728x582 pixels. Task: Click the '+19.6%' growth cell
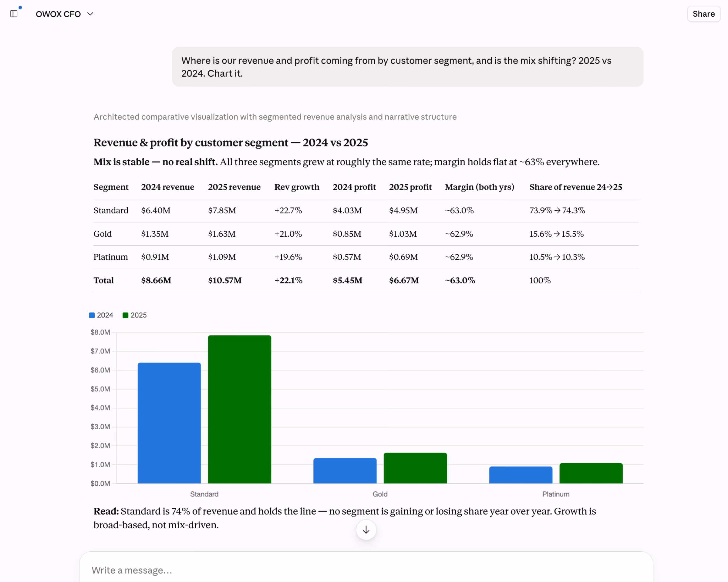[288, 257]
